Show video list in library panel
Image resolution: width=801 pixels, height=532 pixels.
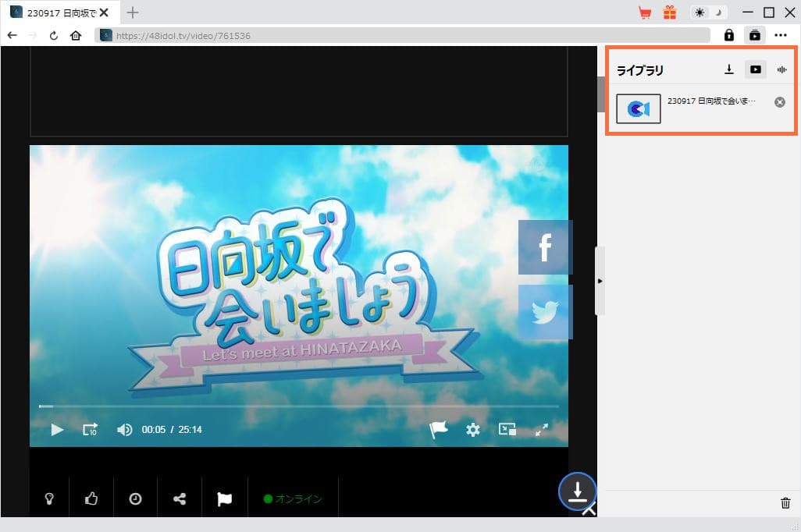coord(756,69)
